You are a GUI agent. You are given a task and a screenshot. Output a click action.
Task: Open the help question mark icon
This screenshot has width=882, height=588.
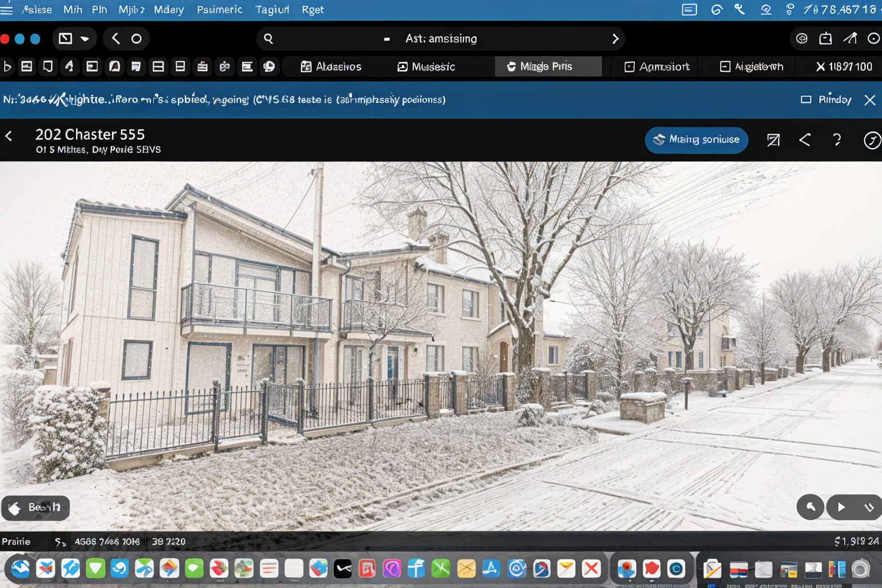tap(837, 140)
